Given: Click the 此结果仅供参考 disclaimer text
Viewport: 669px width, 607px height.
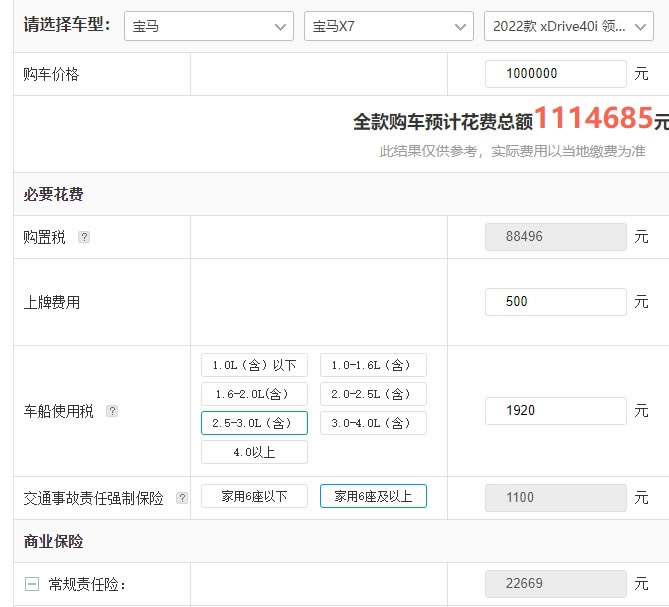Looking at the screenshot, I should coord(512,151).
